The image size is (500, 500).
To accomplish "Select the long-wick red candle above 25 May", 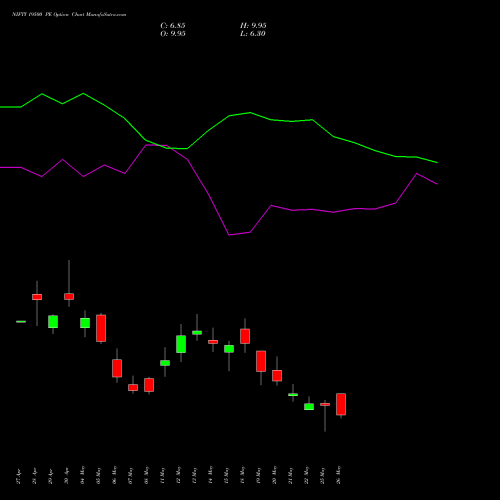I will (x=325, y=404).
